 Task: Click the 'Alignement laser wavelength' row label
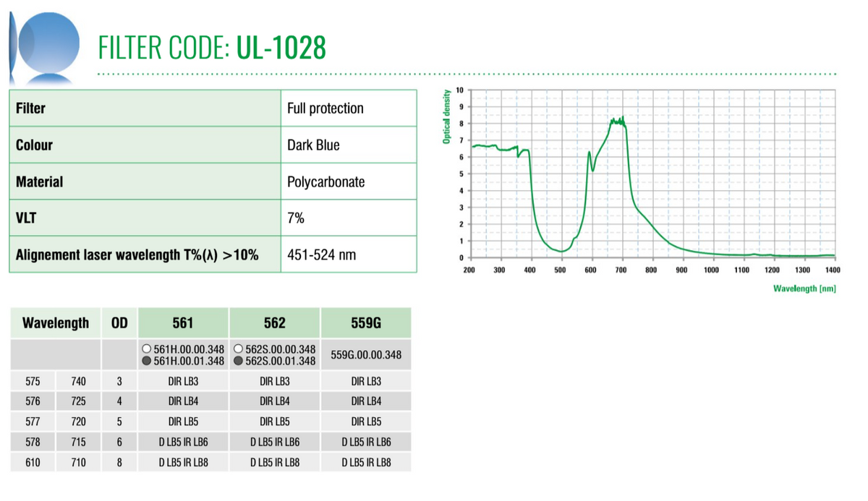(x=137, y=255)
